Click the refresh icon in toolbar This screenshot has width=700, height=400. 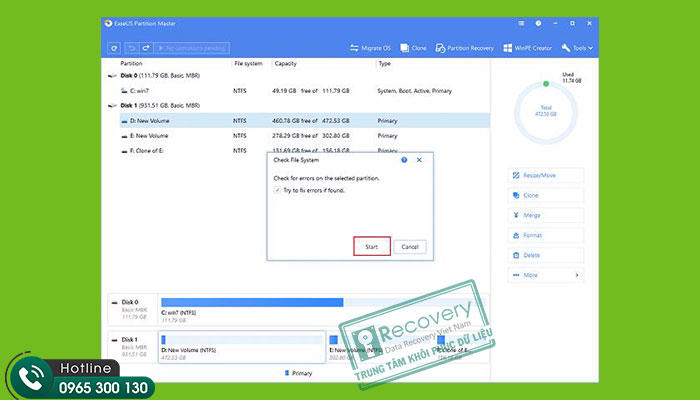tap(114, 48)
